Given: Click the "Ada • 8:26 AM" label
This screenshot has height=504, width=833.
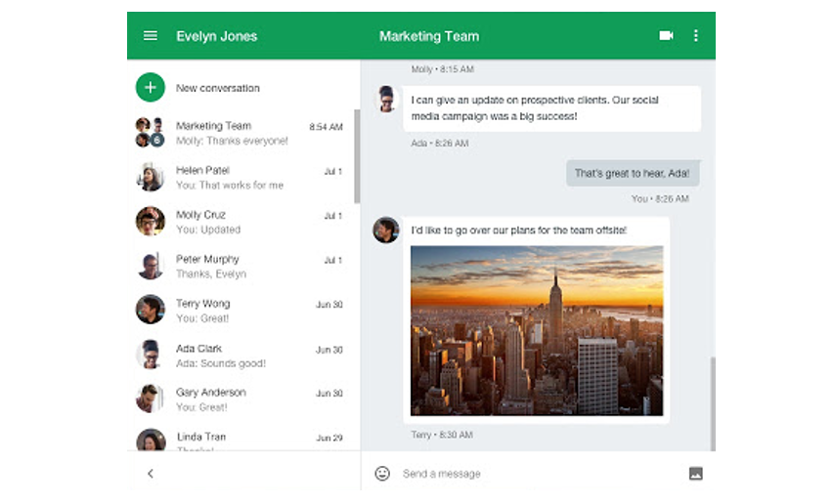Looking at the screenshot, I should tap(440, 144).
